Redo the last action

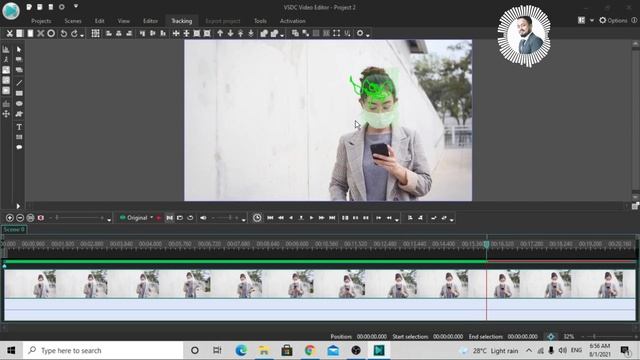click(x=74, y=33)
